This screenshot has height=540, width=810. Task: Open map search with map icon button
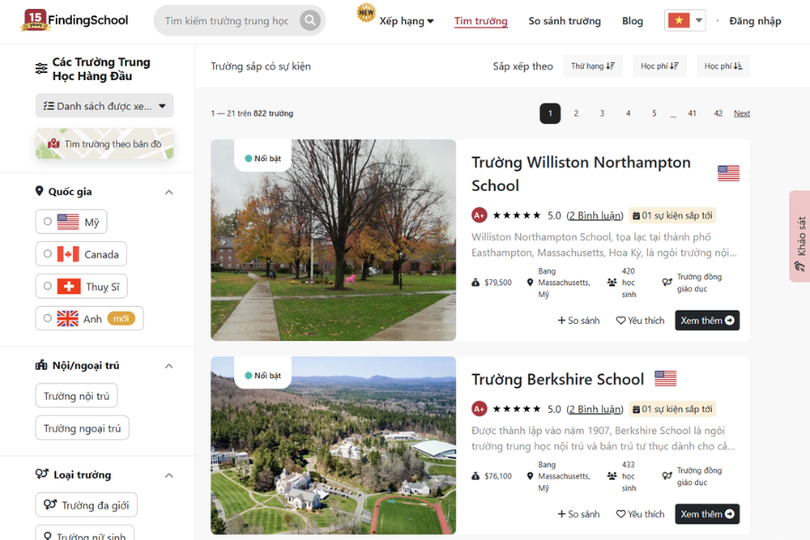tap(104, 144)
